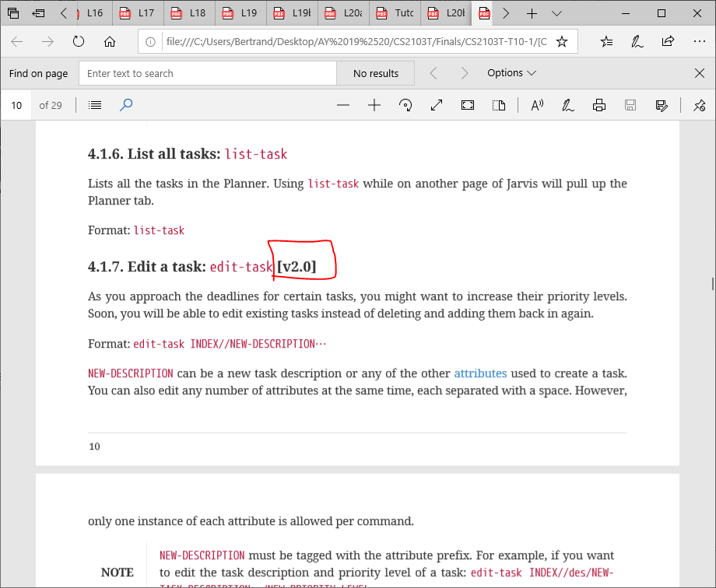716x588 pixels.
Task: Open a new tab with plus
Action: pyautogui.click(x=532, y=14)
